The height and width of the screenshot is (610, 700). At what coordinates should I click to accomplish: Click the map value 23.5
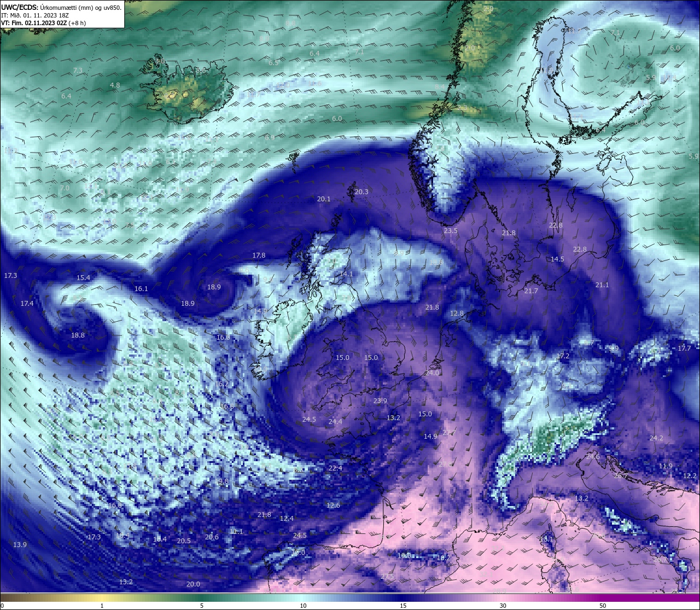point(451,231)
